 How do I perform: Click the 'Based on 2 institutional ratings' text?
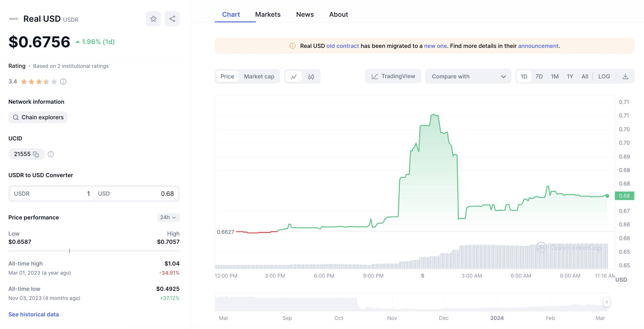pyautogui.click(x=71, y=66)
